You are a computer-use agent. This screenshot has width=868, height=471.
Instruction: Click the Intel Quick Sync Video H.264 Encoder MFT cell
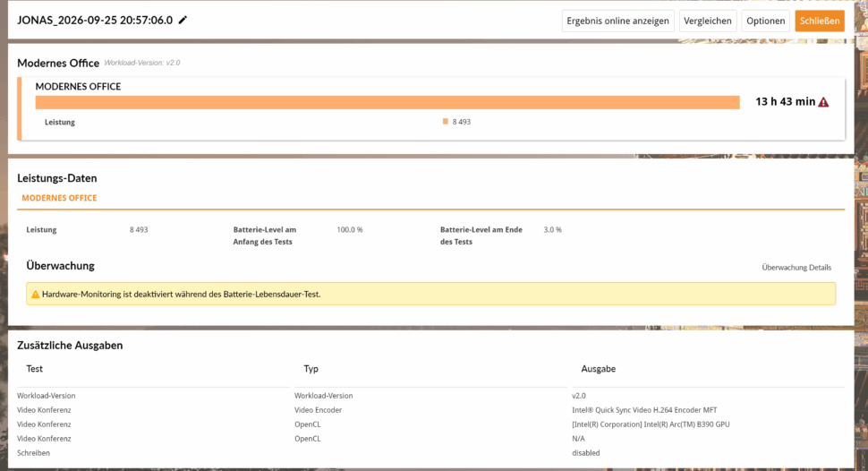[644, 410]
